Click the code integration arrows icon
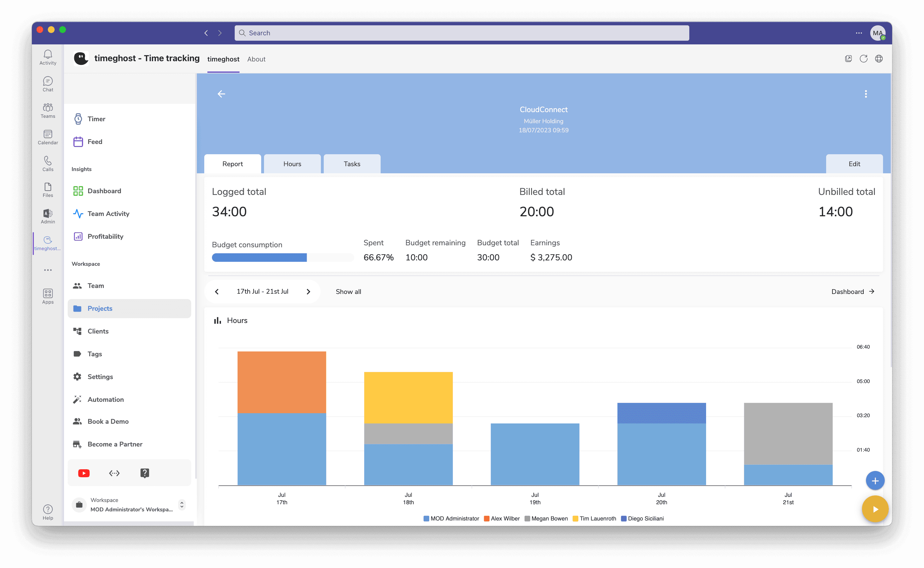 (114, 473)
